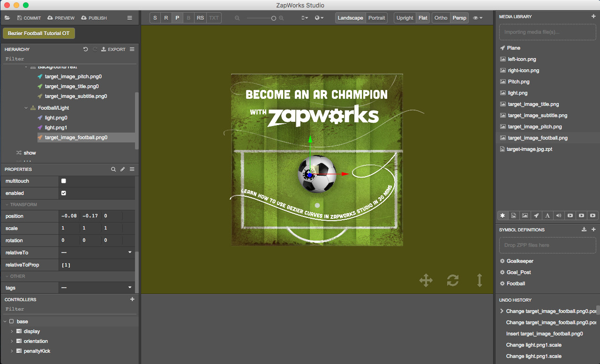This screenshot has height=364, width=600.
Task: Collapse the Football/Light group
Action: [26, 108]
